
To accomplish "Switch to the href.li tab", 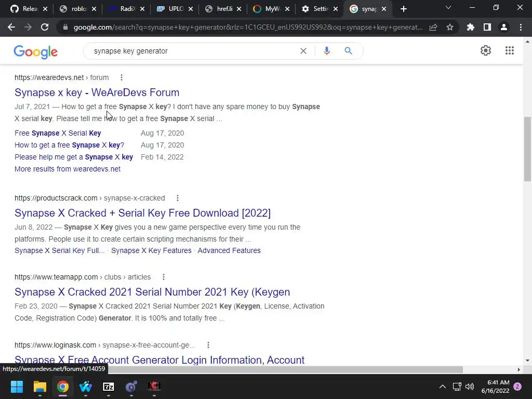I will pos(219,9).
